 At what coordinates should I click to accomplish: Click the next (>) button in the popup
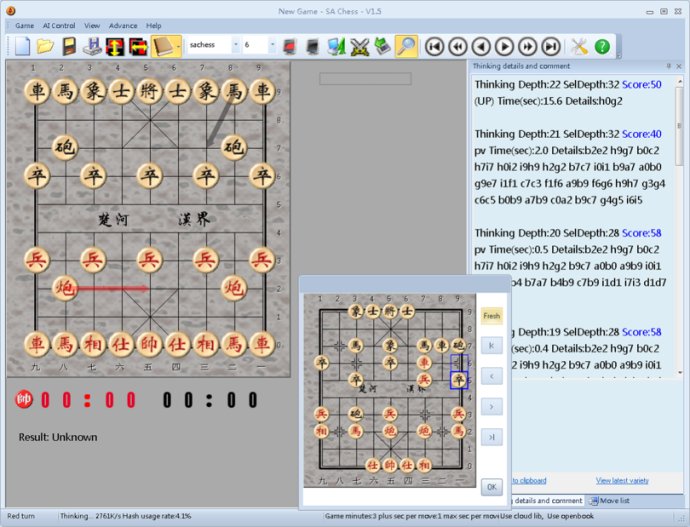click(492, 406)
